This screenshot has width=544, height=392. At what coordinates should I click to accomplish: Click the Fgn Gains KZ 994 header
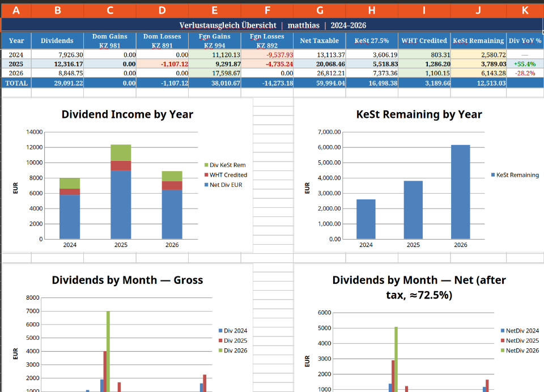(215, 41)
